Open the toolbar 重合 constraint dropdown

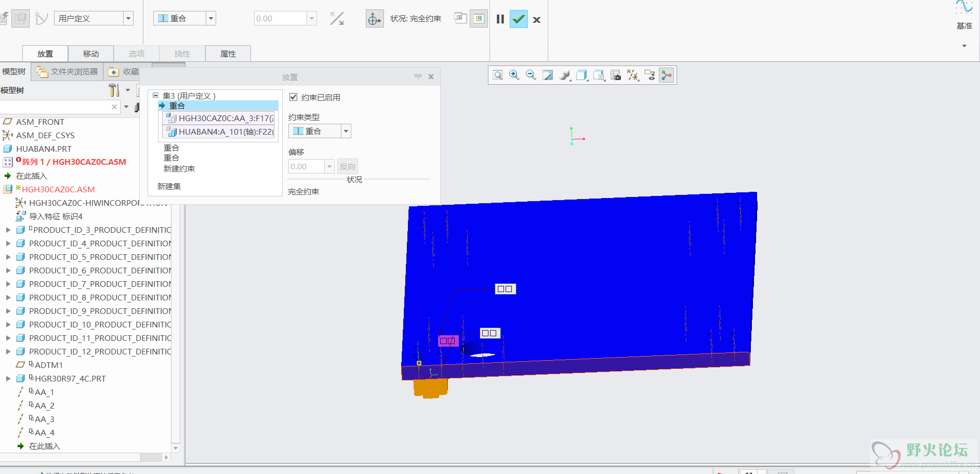(210, 18)
